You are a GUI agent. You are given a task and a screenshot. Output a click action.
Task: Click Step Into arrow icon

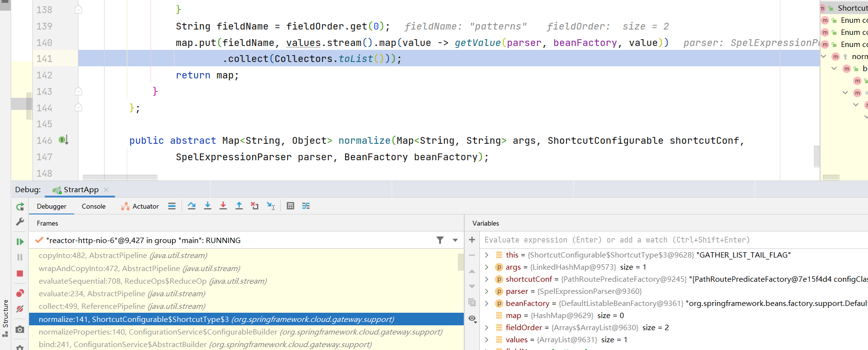(208, 206)
